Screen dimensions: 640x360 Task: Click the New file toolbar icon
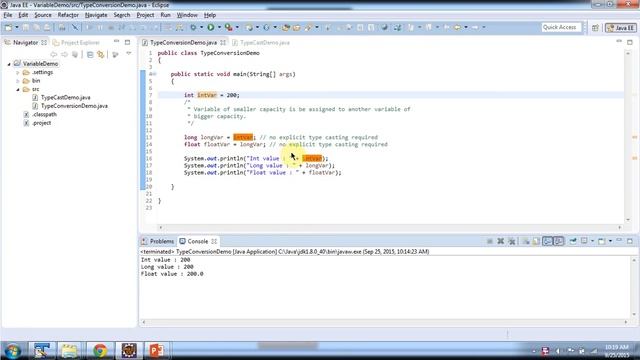8,27
